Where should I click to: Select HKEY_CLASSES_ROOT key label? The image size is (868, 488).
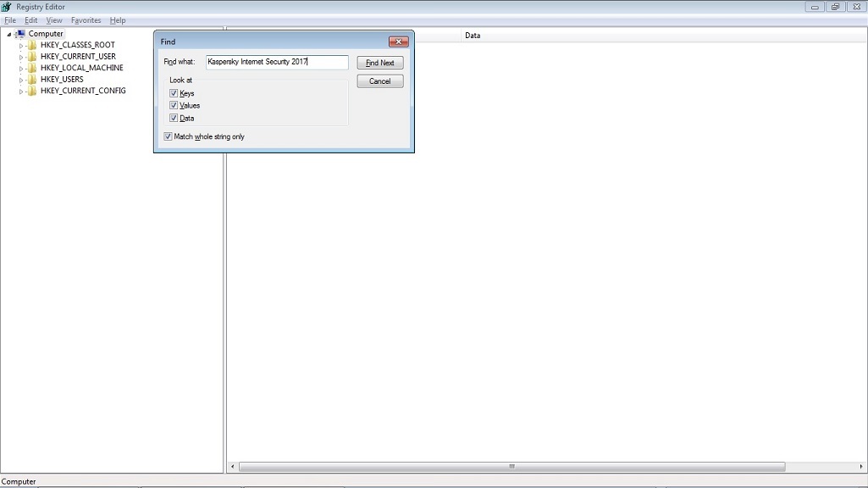point(78,45)
